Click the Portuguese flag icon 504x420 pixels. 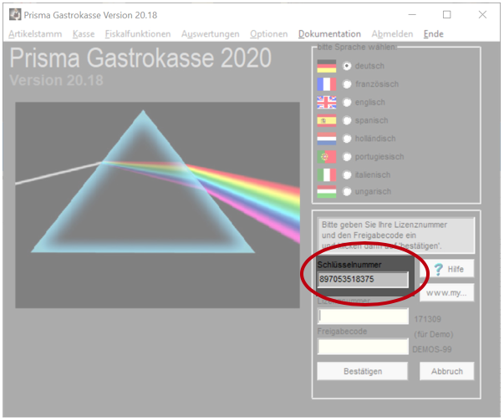click(x=327, y=157)
